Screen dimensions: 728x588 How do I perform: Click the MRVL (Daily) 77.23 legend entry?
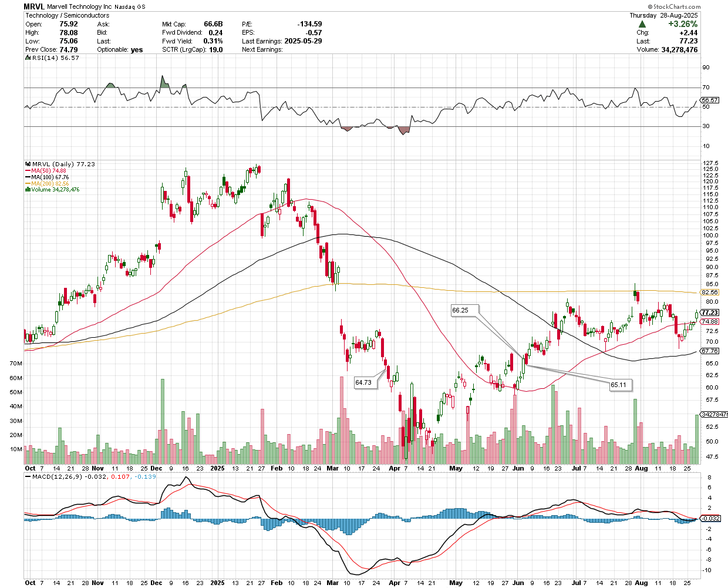click(60, 164)
